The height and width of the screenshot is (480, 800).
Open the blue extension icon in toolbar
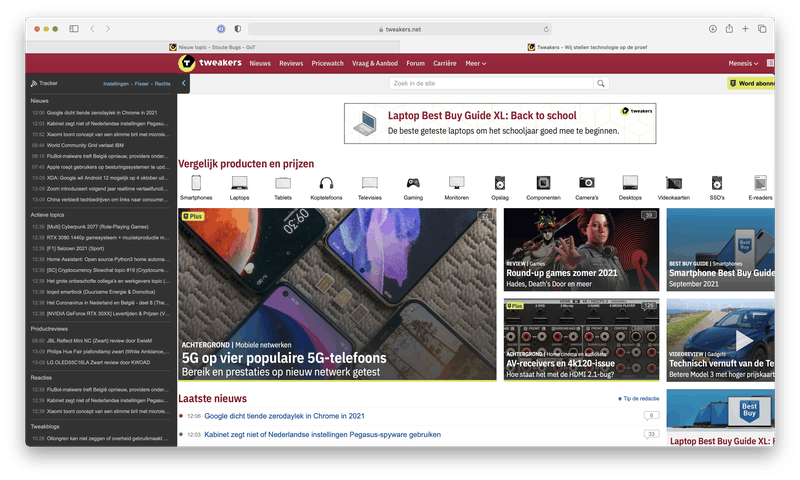click(x=221, y=29)
